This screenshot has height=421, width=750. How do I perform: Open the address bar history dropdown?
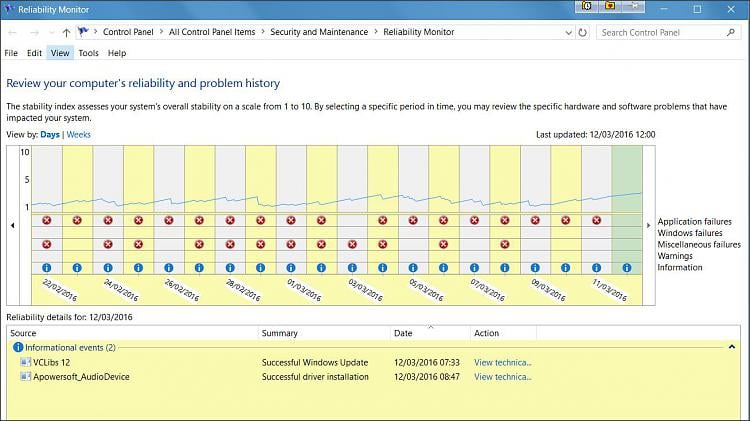coord(568,33)
